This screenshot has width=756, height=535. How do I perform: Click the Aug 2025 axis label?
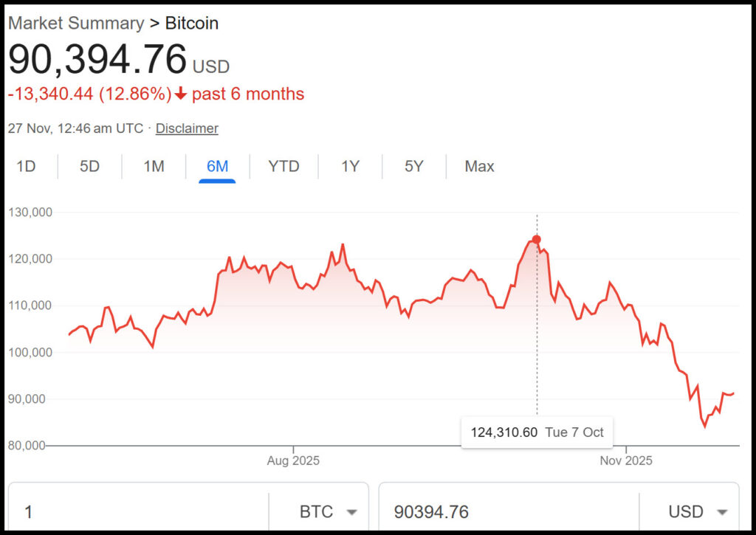[293, 461]
